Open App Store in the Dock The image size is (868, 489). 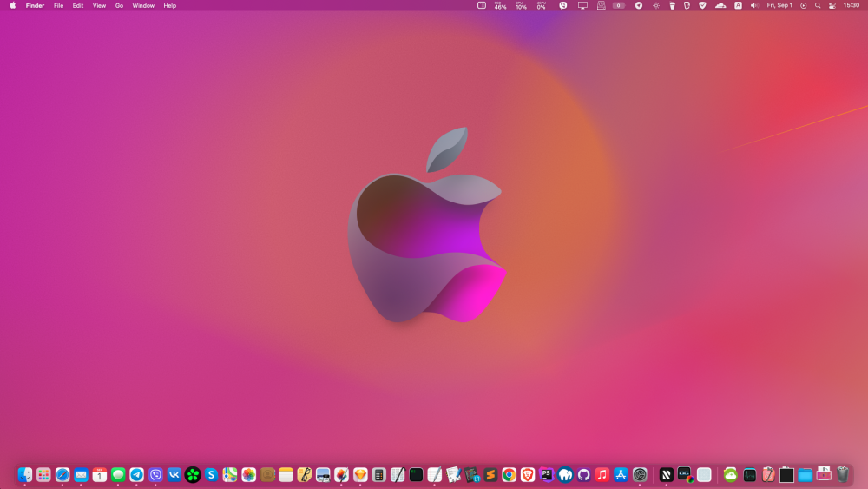[x=621, y=474]
